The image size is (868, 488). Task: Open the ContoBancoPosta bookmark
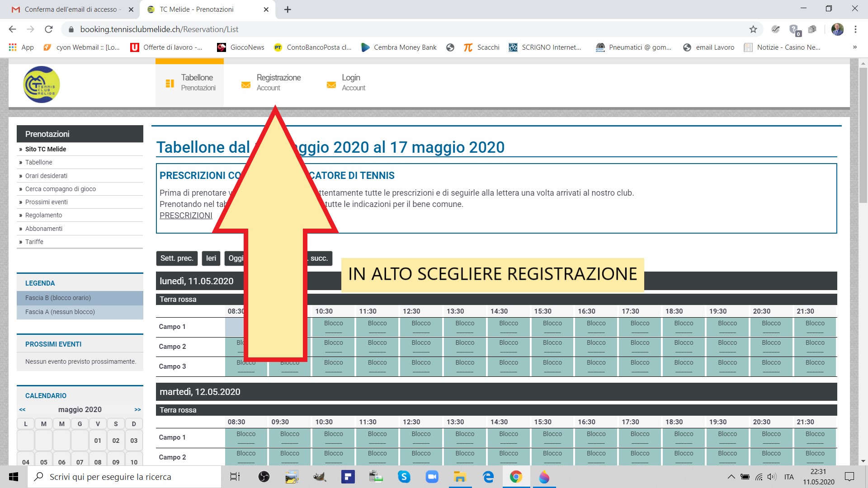(x=313, y=47)
